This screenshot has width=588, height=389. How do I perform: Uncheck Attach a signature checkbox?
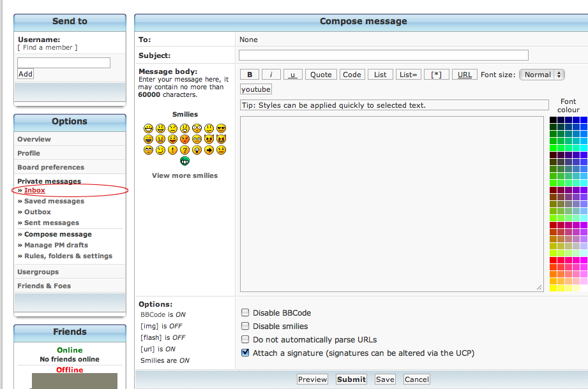coord(245,353)
